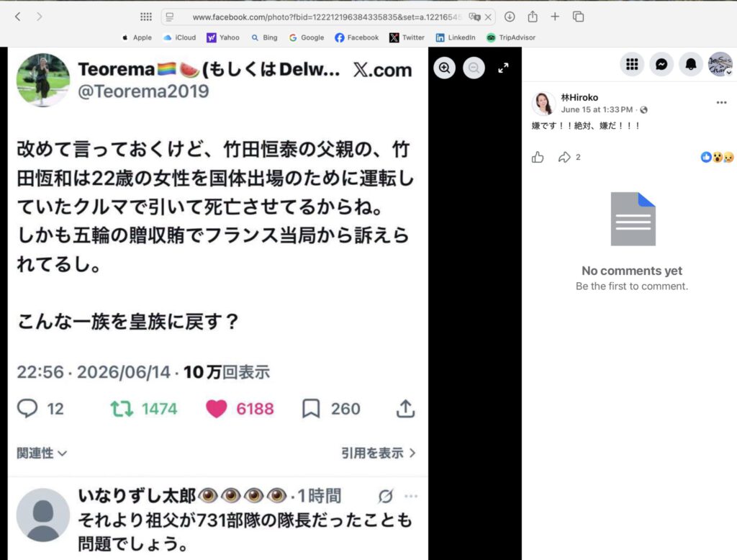Click the share count 2

(578, 157)
